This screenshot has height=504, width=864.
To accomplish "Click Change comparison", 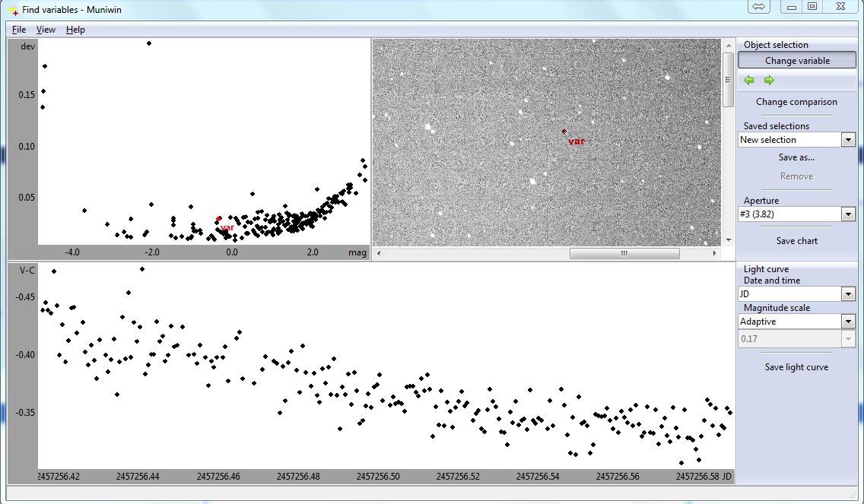I will pos(796,102).
